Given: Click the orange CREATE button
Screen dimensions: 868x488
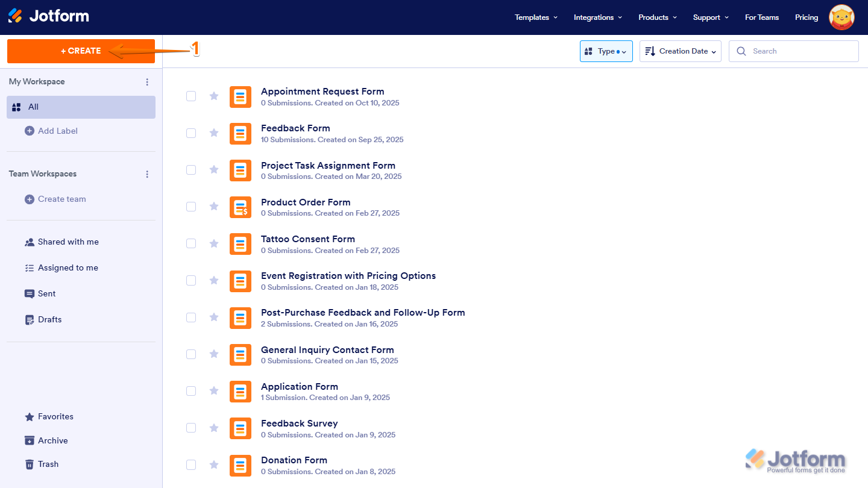Looking at the screenshot, I should (81, 51).
